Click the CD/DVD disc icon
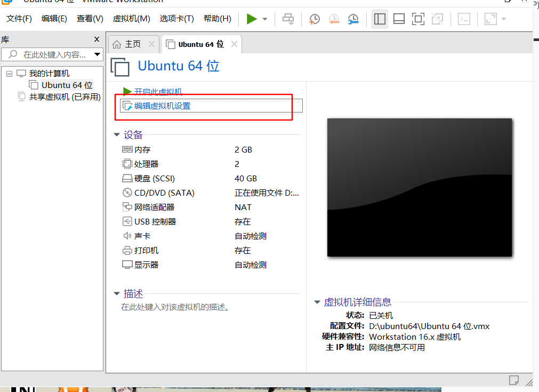The height and width of the screenshot is (392, 539). [x=127, y=193]
